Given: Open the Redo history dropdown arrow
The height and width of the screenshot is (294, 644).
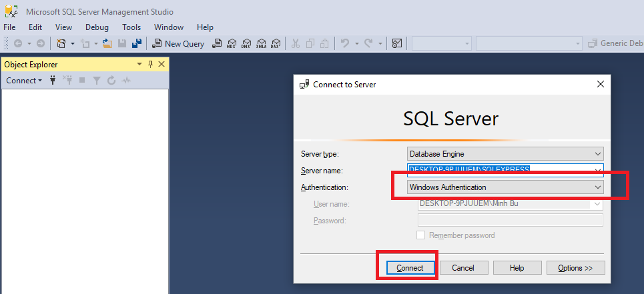Looking at the screenshot, I should click(x=380, y=43).
